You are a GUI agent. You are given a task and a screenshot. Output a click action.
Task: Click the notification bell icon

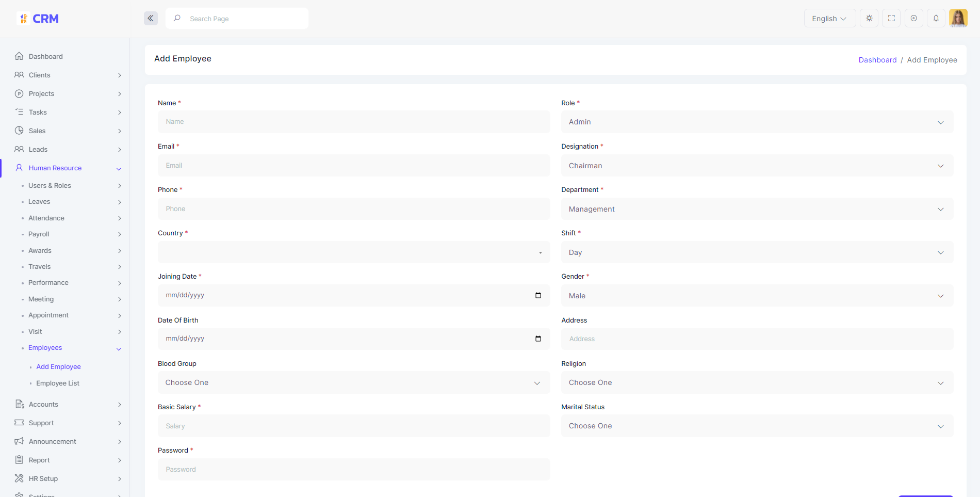coord(936,18)
